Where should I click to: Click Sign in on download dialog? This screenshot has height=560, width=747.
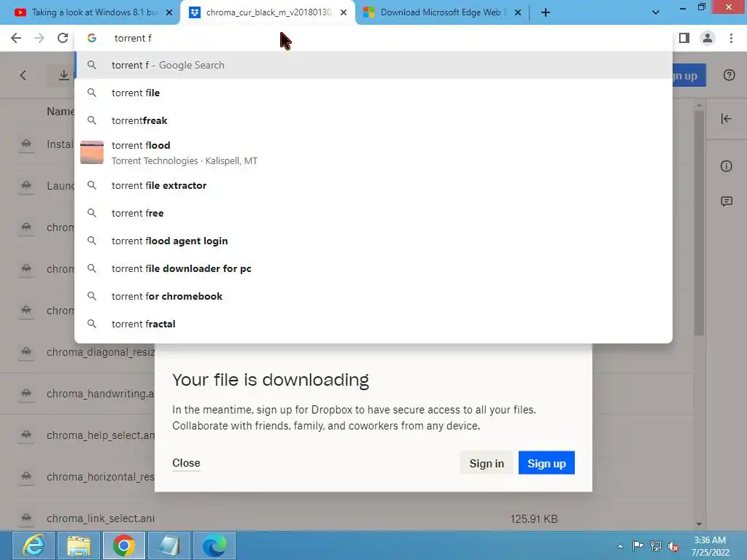(487, 463)
